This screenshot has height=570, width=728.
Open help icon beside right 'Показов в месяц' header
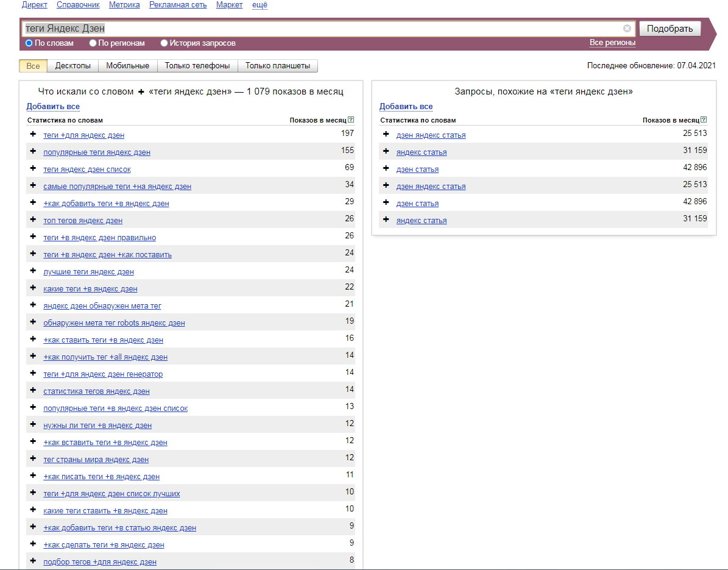pos(704,119)
